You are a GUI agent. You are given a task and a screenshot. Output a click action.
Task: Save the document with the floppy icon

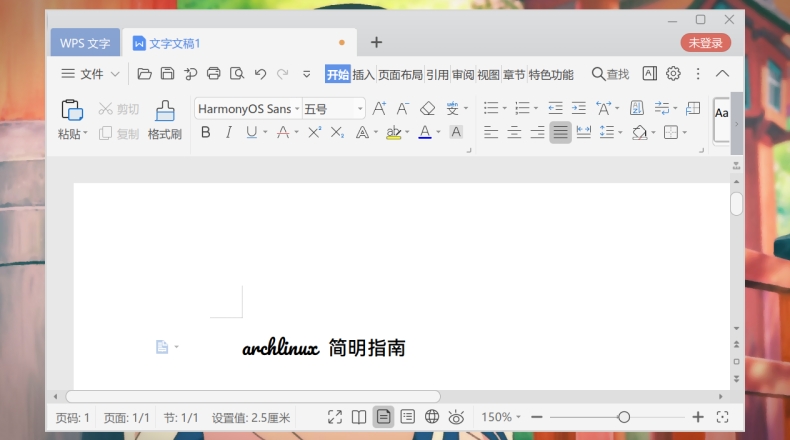click(167, 74)
